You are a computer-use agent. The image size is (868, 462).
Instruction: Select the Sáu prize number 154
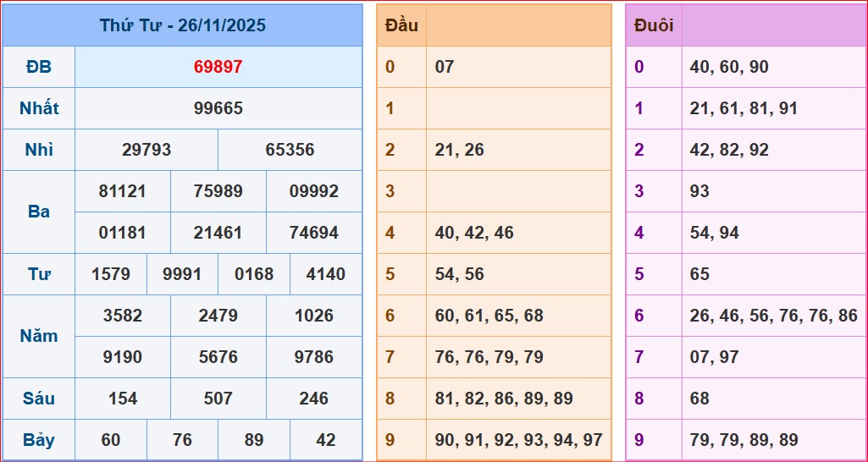pyautogui.click(x=122, y=399)
